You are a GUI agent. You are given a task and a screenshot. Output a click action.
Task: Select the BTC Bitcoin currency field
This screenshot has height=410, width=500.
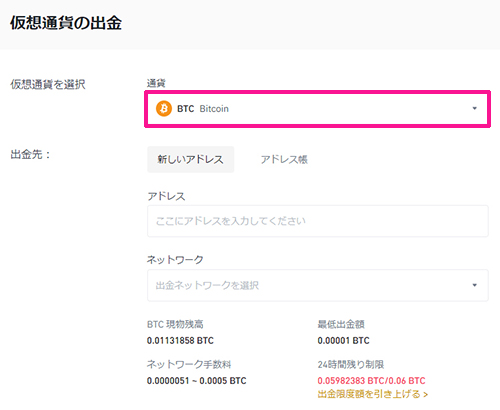click(x=317, y=109)
